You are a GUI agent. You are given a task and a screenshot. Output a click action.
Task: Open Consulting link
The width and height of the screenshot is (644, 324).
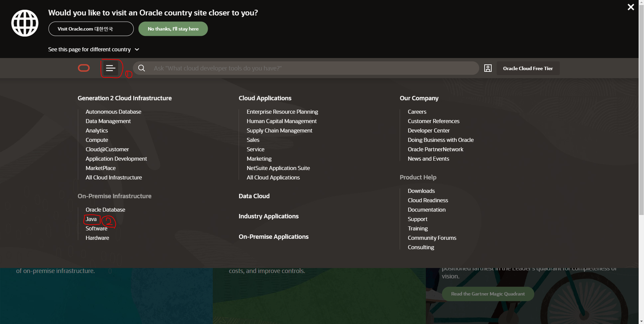coord(421,247)
